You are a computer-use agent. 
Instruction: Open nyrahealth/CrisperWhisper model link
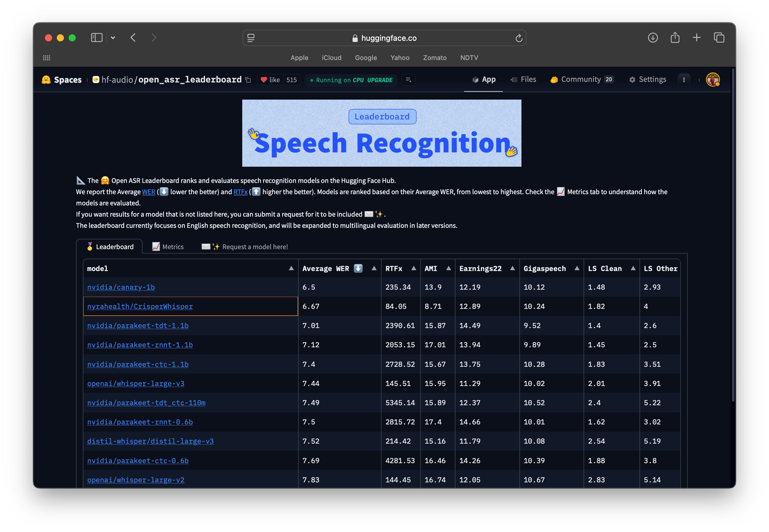pyautogui.click(x=140, y=306)
